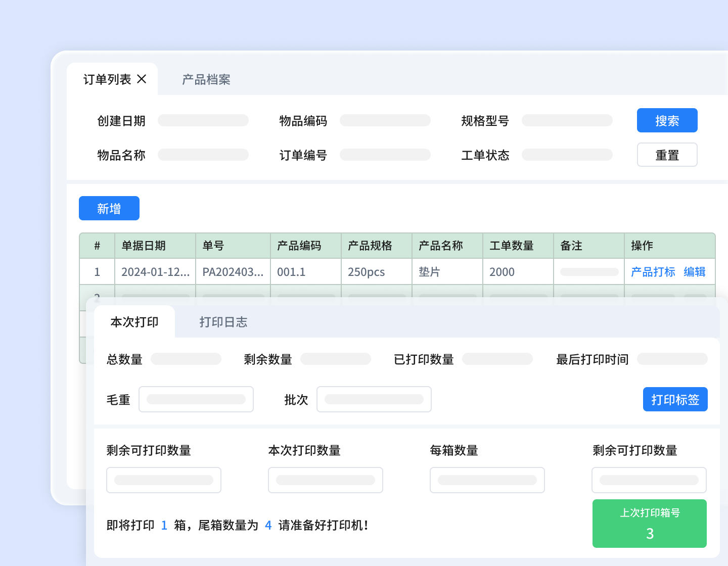Select cell 250pcs in row 1
Screen dimensions: 728x566
(377, 272)
